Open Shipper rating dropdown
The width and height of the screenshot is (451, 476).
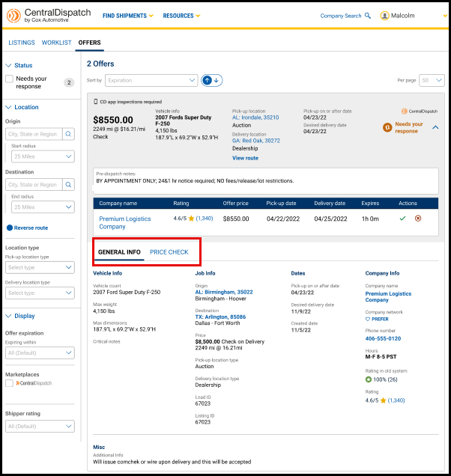click(x=40, y=426)
